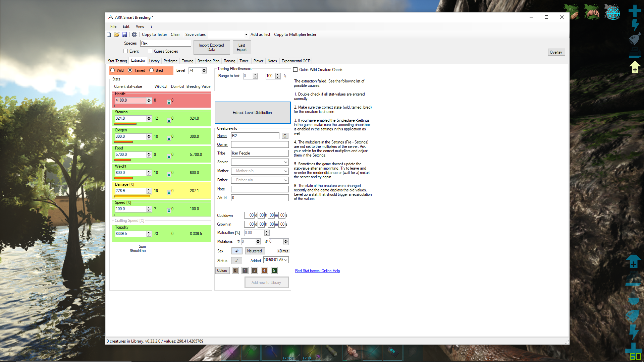Click the Status checkmark button
644x362 pixels.
click(x=236, y=260)
